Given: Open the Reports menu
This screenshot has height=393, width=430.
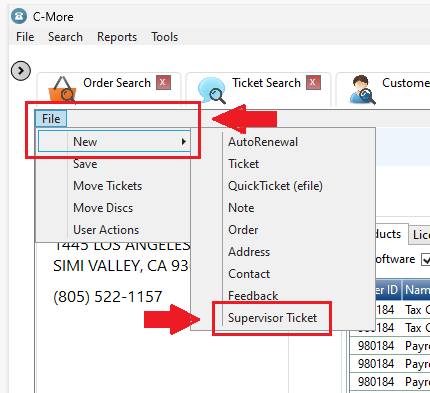Looking at the screenshot, I should click(117, 37).
